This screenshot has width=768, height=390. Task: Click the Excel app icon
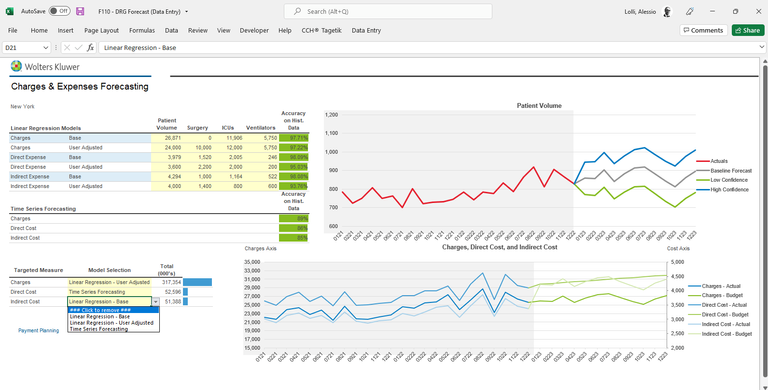9,11
